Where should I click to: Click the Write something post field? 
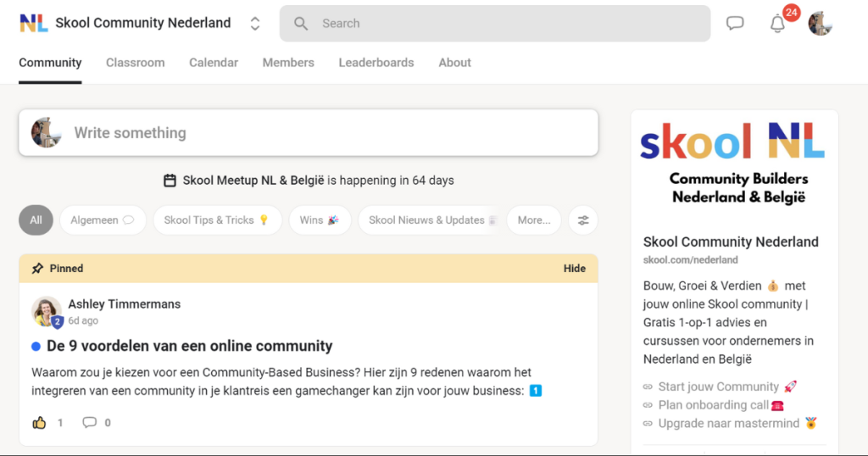[x=309, y=133]
